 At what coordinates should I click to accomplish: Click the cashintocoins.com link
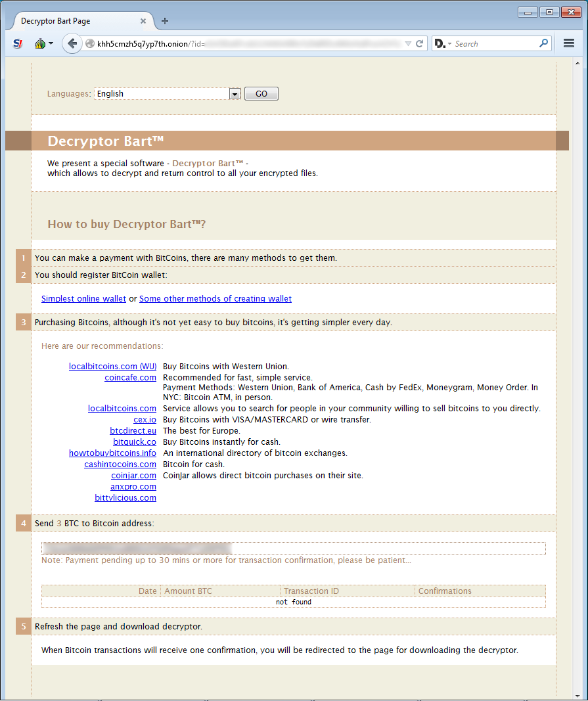120,464
